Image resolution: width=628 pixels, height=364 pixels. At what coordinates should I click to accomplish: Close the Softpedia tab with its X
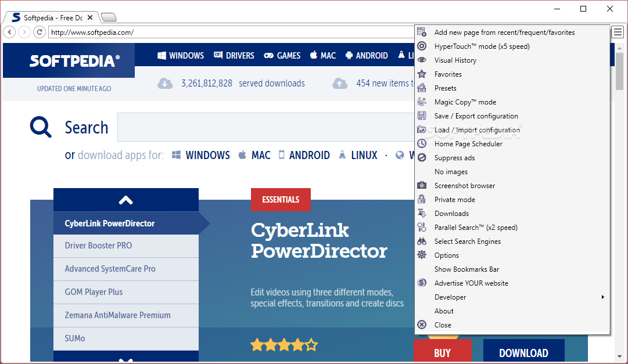point(90,17)
